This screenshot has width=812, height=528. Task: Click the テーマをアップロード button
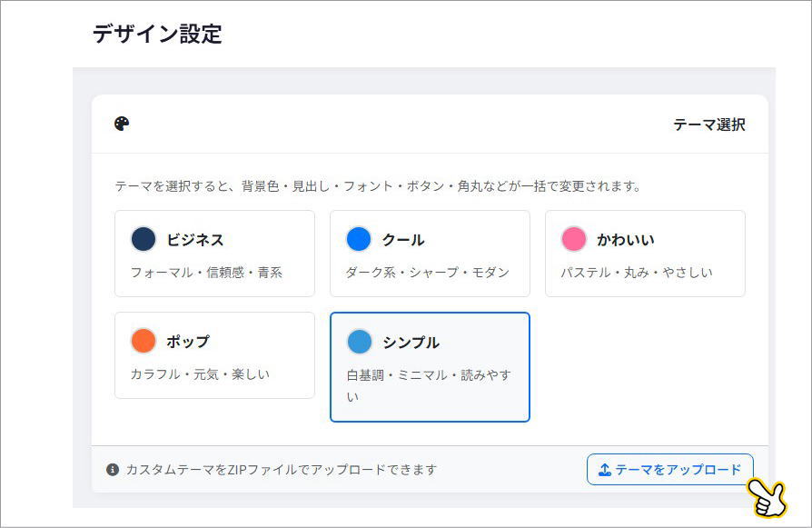[x=669, y=470]
